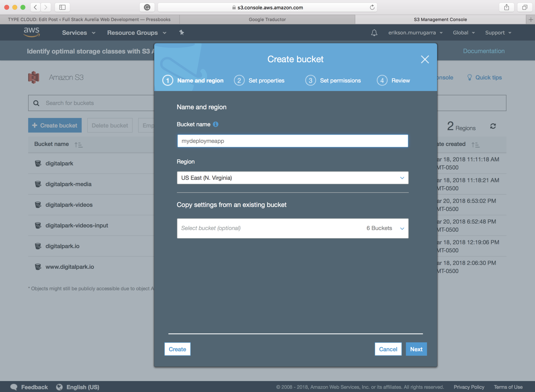This screenshot has height=392, width=535.
Task: Expand Resource Groups menu
Action: click(x=137, y=33)
